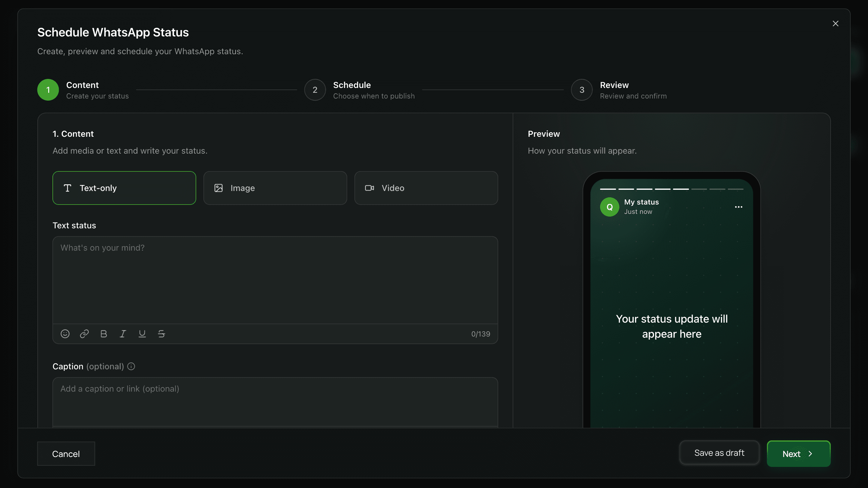Click the status progress bar in preview
Screen dimensions: 868x488
[x=671, y=189]
